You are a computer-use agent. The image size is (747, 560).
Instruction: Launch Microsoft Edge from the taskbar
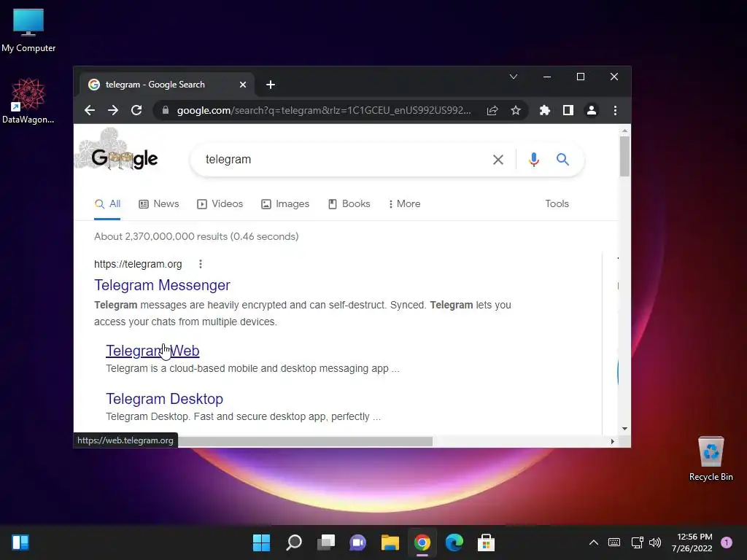[x=454, y=542]
